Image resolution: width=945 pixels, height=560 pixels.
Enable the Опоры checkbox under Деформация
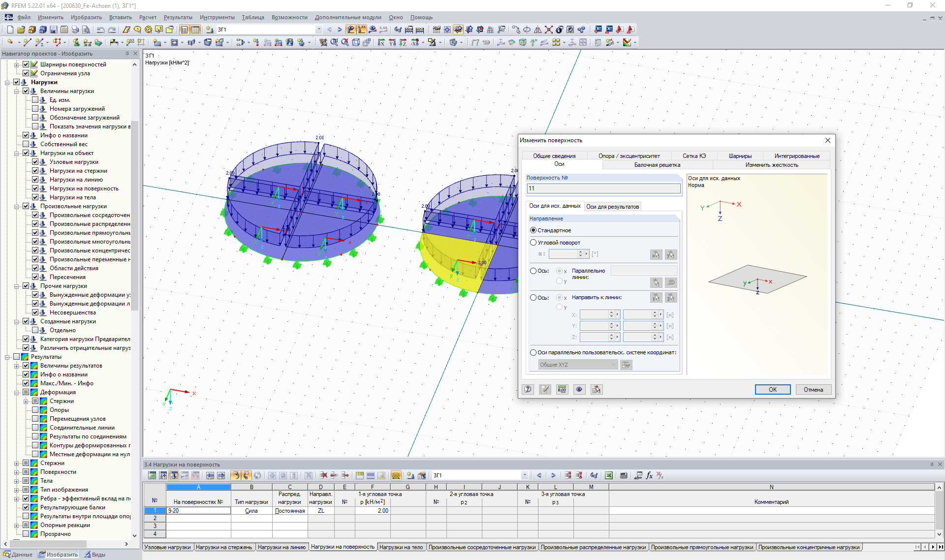point(35,410)
